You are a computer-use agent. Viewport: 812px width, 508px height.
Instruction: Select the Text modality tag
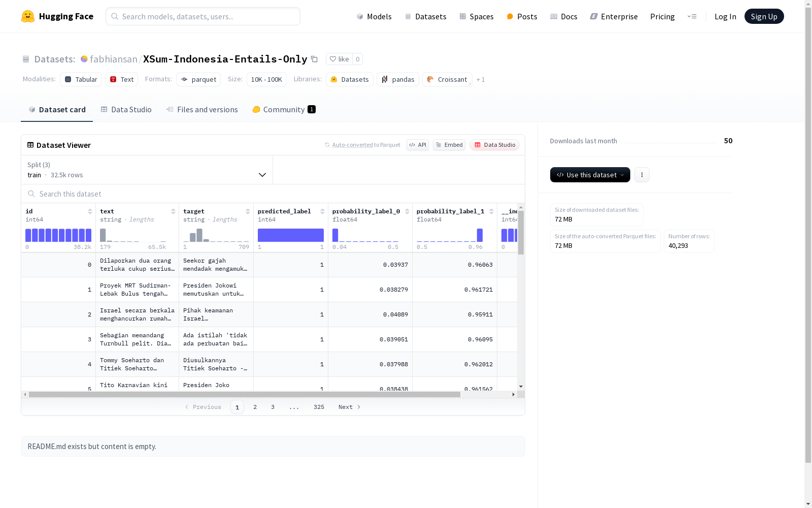coord(122,79)
